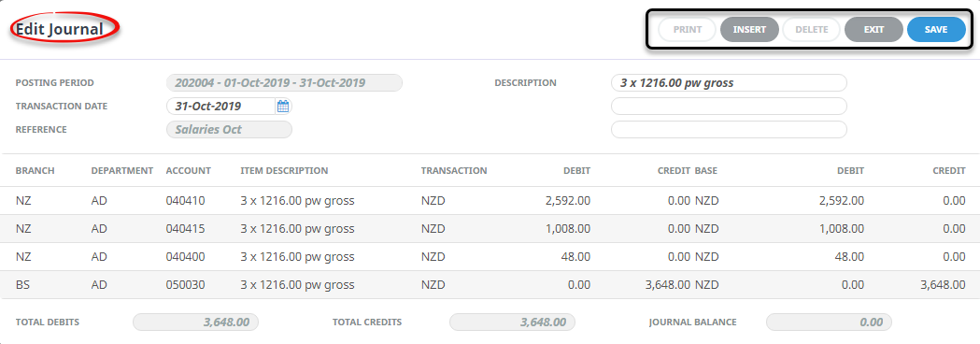Click the PRINT button
Image resolution: width=980 pixels, height=344 pixels.
687,29
